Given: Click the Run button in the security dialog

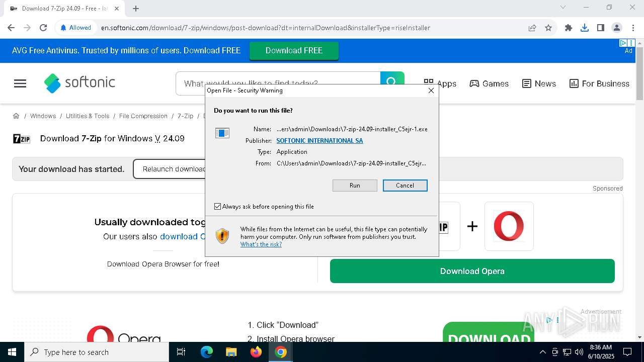Looking at the screenshot, I should (355, 186).
